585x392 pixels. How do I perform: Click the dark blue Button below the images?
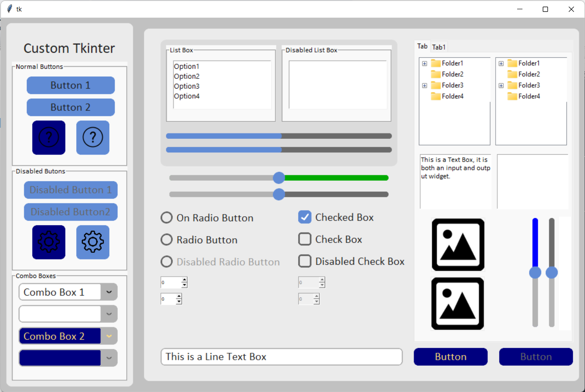click(450, 357)
